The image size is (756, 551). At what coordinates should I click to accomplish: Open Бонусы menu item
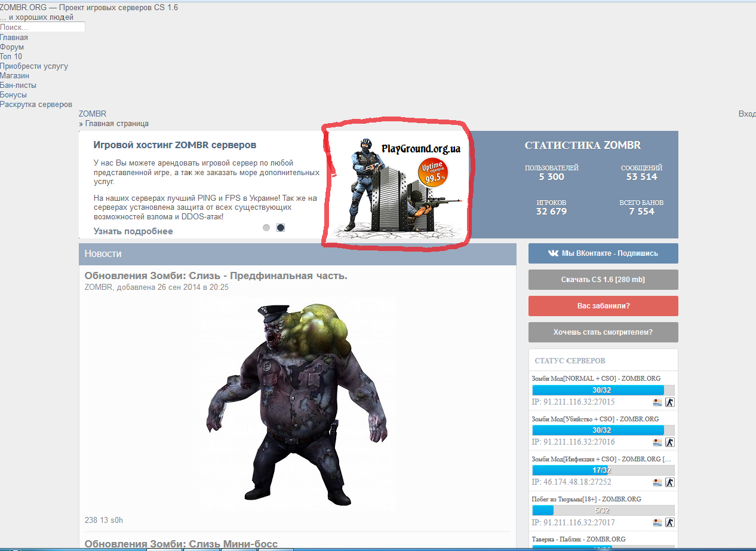click(x=13, y=95)
